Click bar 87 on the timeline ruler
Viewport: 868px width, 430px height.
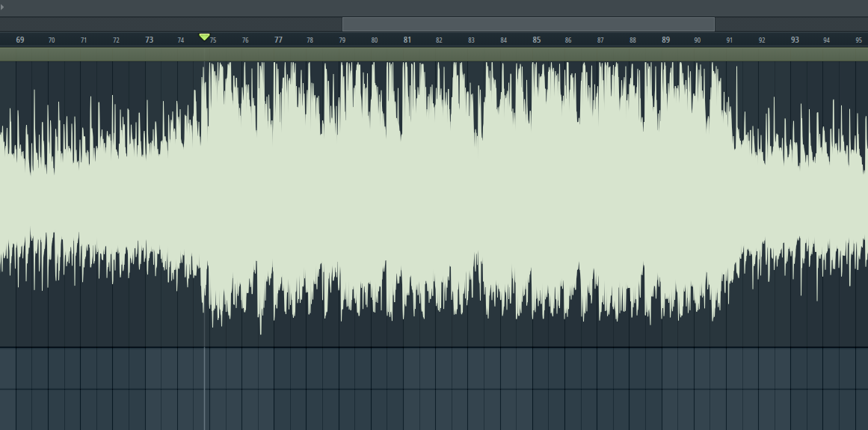click(600, 40)
